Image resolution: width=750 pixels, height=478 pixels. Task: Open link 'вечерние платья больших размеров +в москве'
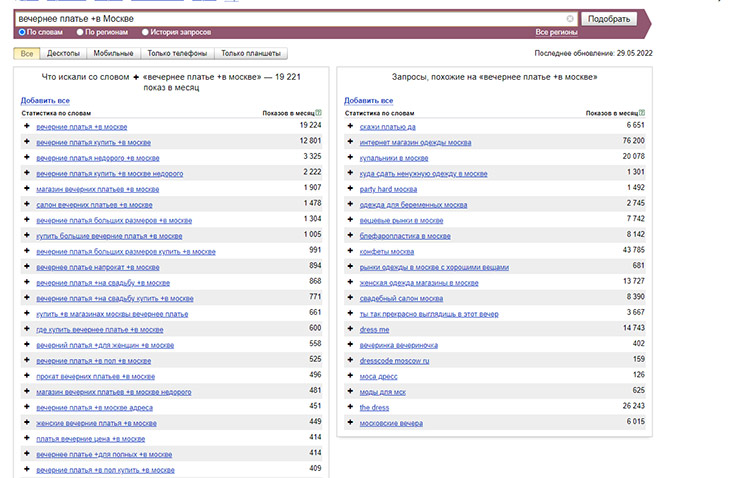point(114,221)
